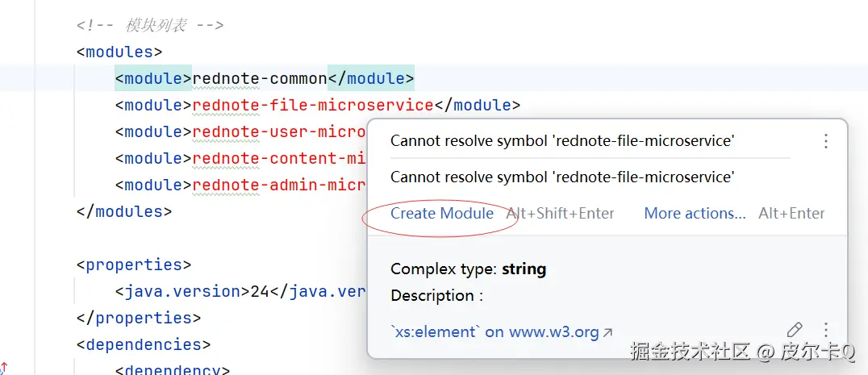The height and width of the screenshot is (375, 868).
Task: Open the `xs:element` on www.w3.org link
Action: (x=495, y=331)
